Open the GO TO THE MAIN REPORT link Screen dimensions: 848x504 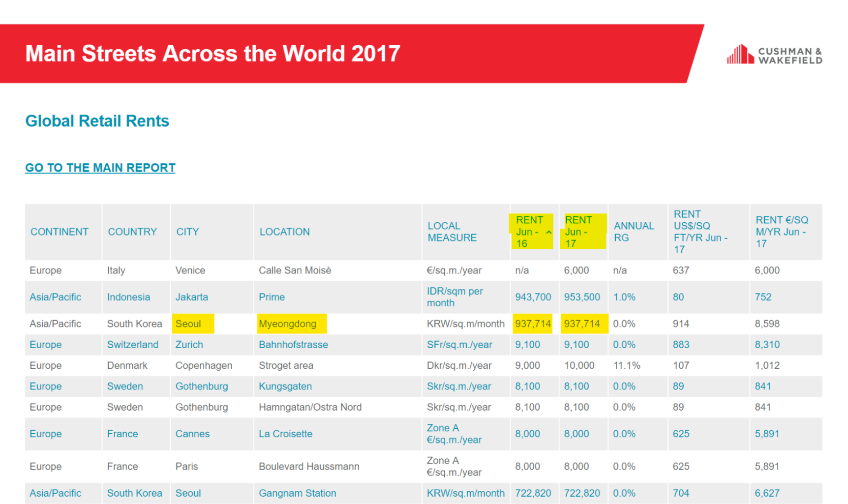coord(100,168)
